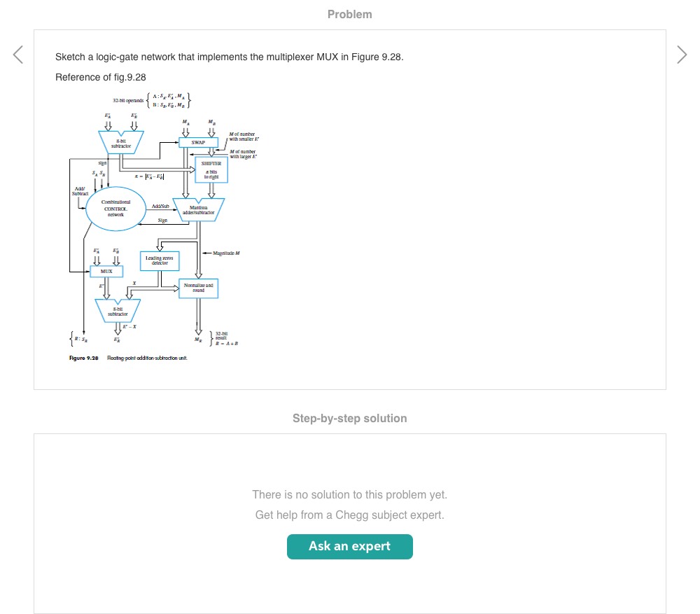
Task: Click the Leading zeros detector block
Action: click(x=160, y=260)
